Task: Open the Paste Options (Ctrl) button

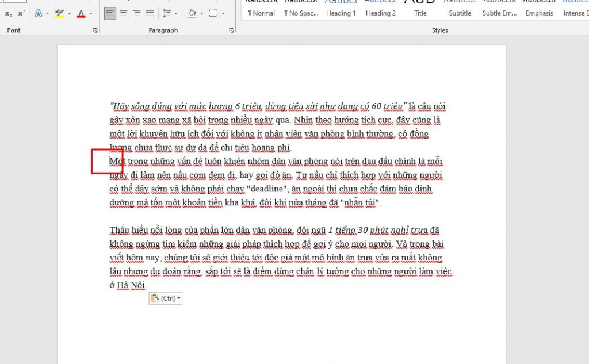Action: pyautogui.click(x=166, y=298)
